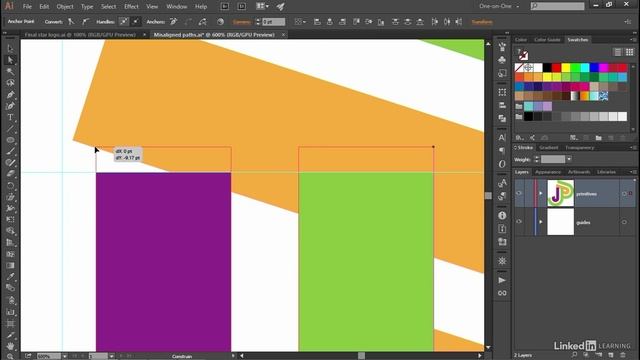Open the Window menu
The width and height of the screenshot is (640, 360).
(177, 7)
